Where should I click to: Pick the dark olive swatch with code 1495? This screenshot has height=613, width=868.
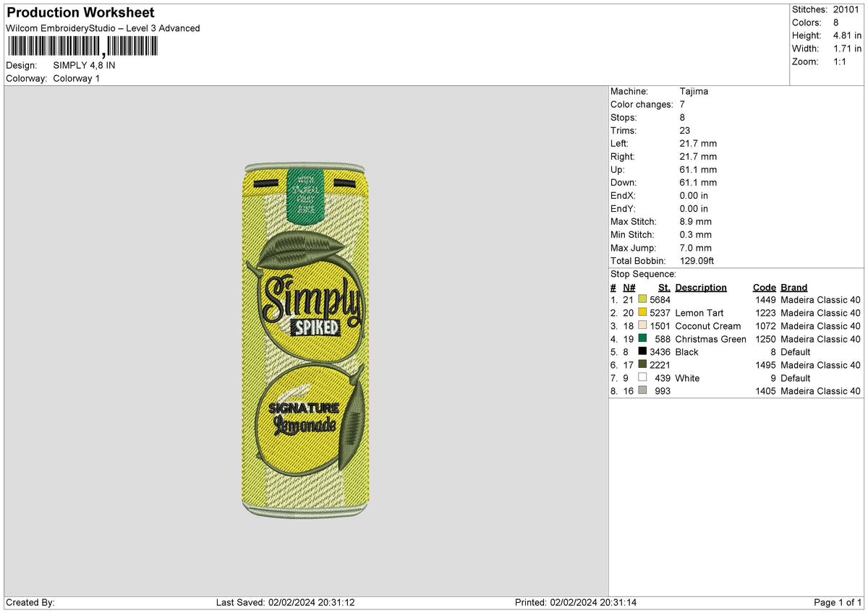coord(642,364)
